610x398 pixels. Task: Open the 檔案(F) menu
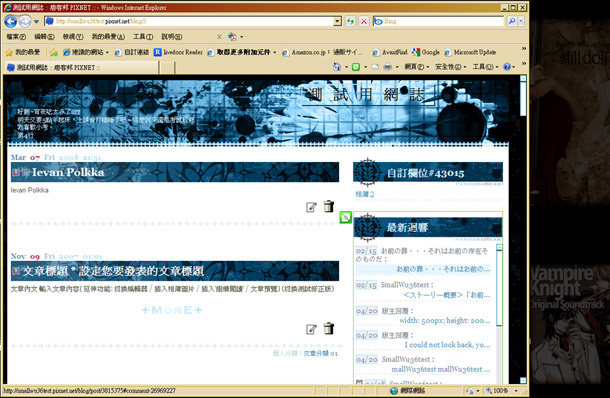(x=16, y=37)
